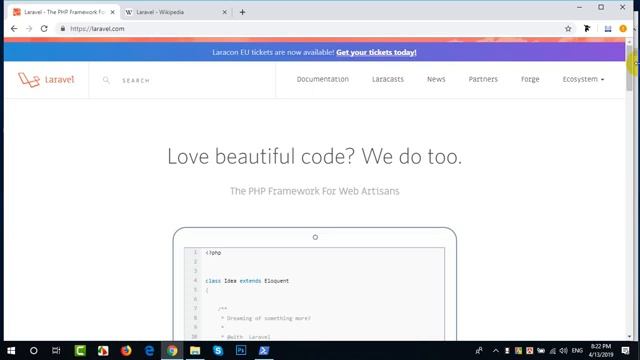This screenshot has height=360, width=640.
Task: Open the Partners nav link
Action: pyautogui.click(x=483, y=79)
